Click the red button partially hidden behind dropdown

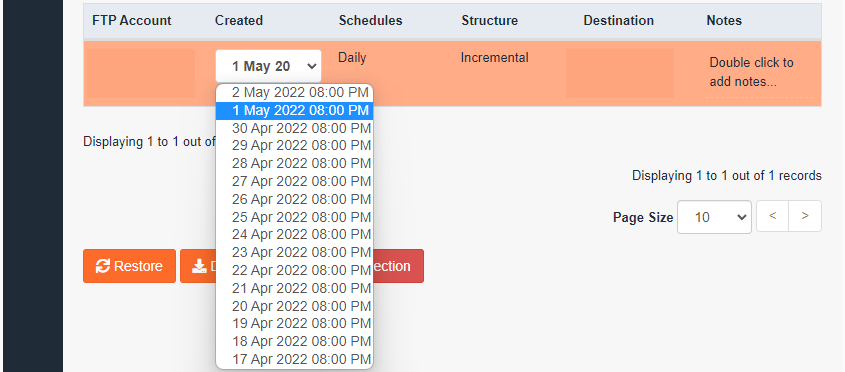coord(398,266)
